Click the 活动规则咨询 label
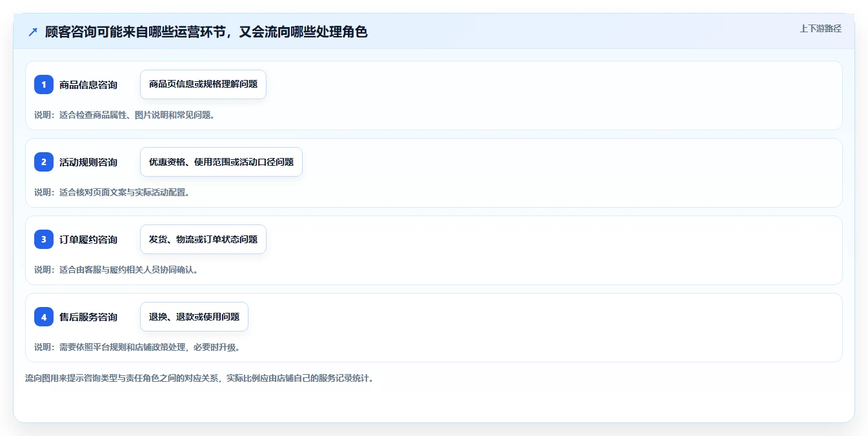The image size is (868, 436). pos(88,162)
